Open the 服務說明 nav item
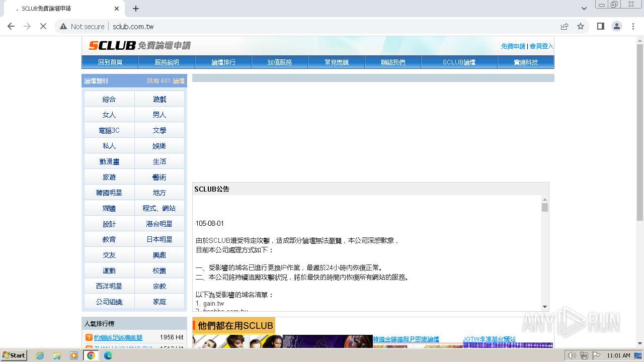The width and height of the screenshot is (644, 362). coord(167,62)
